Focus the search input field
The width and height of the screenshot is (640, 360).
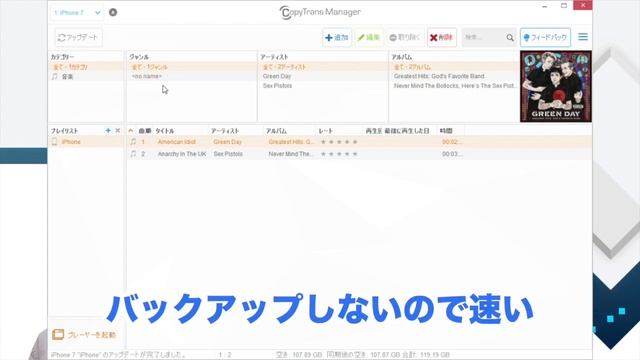point(484,38)
